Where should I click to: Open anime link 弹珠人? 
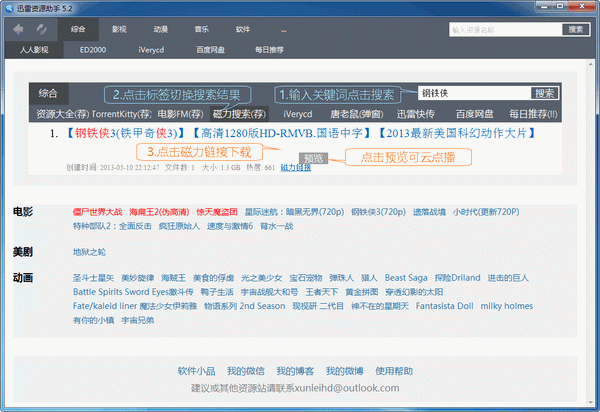coord(342,278)
